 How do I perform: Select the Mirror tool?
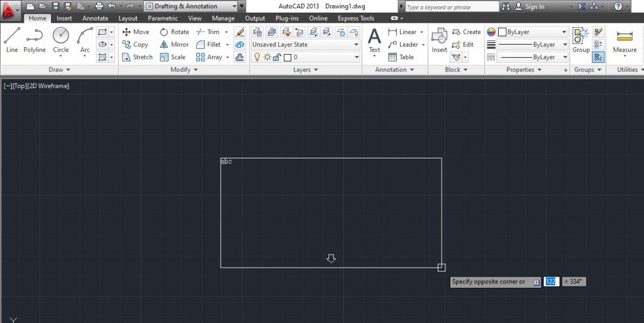coord(174,45)
